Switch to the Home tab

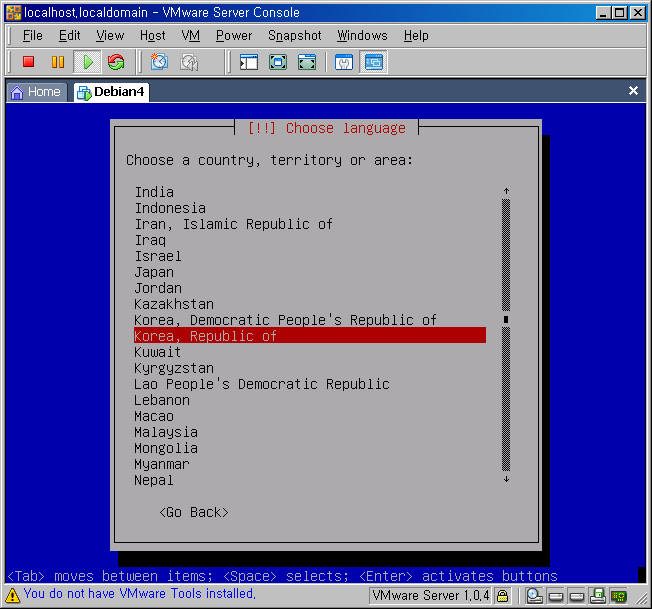point(35,92)
